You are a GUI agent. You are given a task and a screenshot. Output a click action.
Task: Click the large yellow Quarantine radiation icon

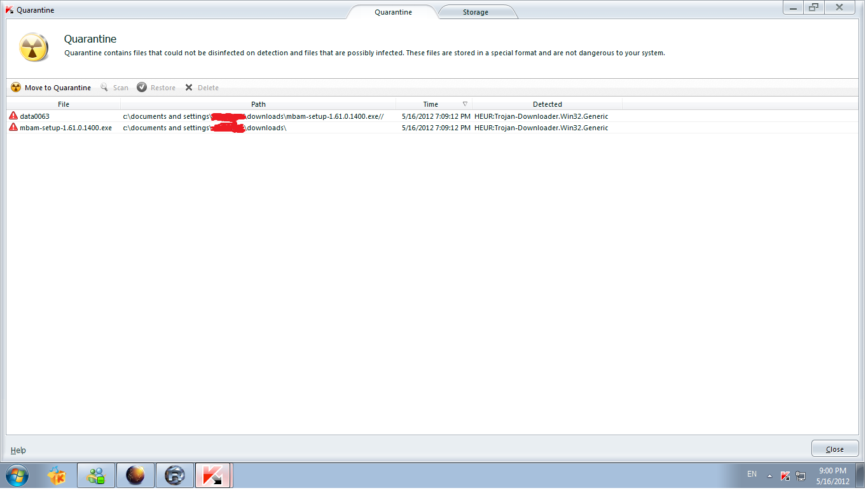tap(34, 47)
